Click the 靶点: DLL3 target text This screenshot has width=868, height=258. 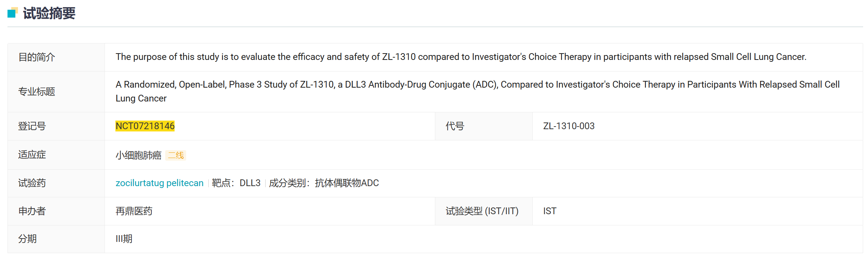236,183
